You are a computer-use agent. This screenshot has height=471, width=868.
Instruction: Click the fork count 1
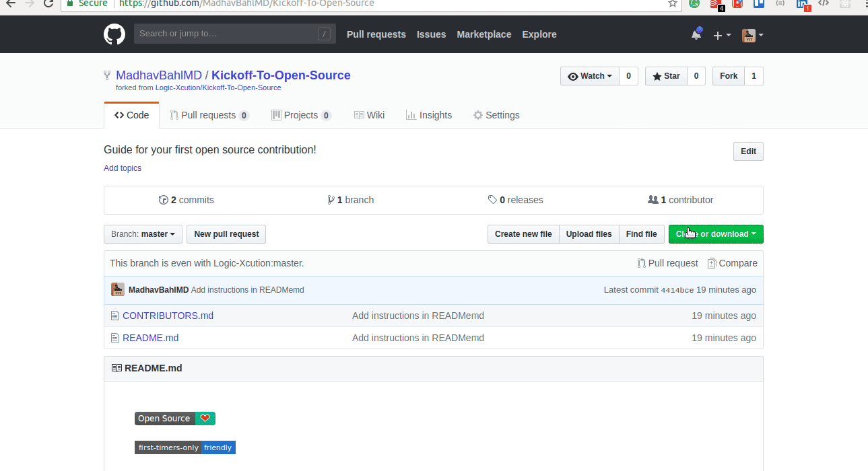tap(754, 76)
